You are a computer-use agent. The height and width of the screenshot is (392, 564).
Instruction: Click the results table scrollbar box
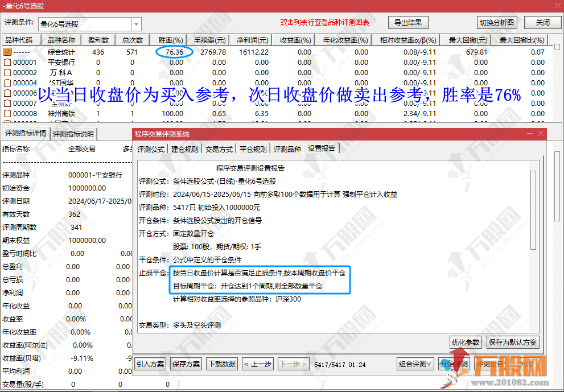[557, 47]
